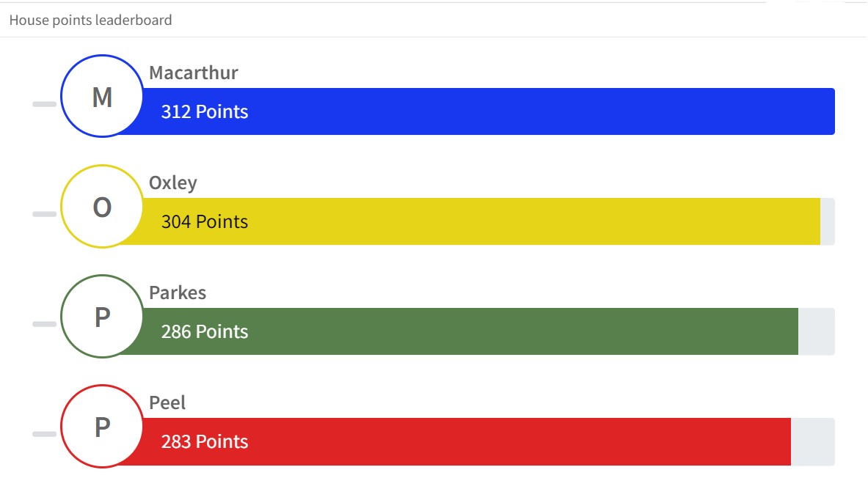This screenshot has height=489, width=868.
Task: Click the 283 Points text
Action: coord(204,442)
